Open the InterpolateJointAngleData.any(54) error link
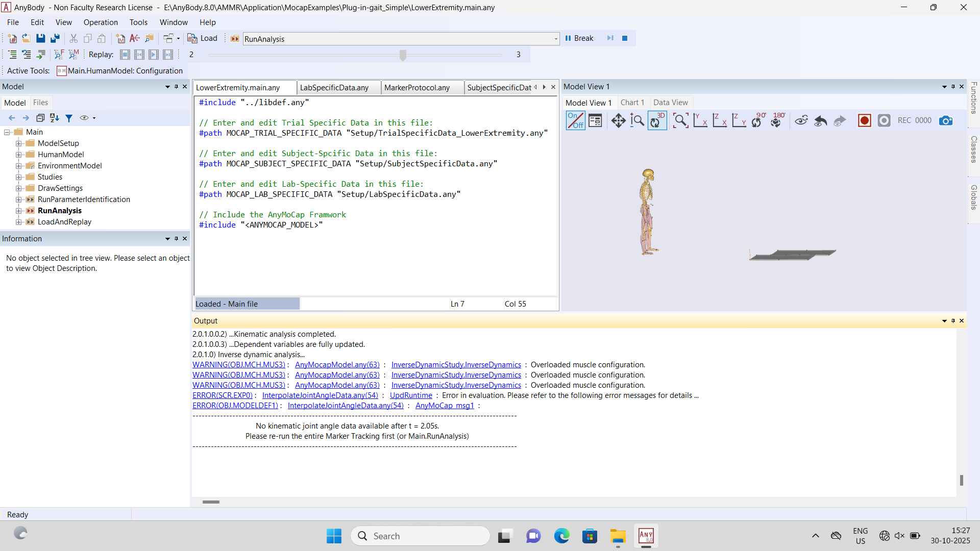 pyautogui.click(x=320, y=395)
